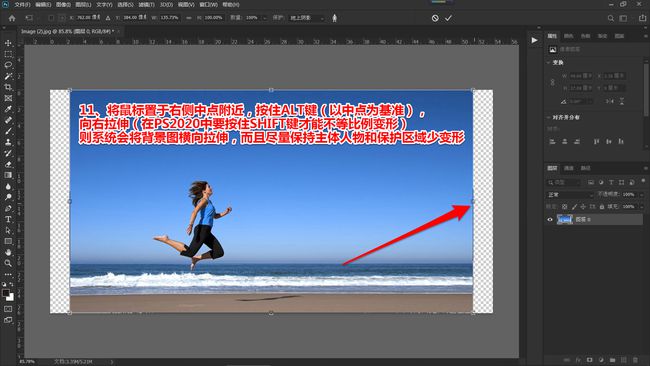Toggle the reference point checkbox in options bar

51,18
